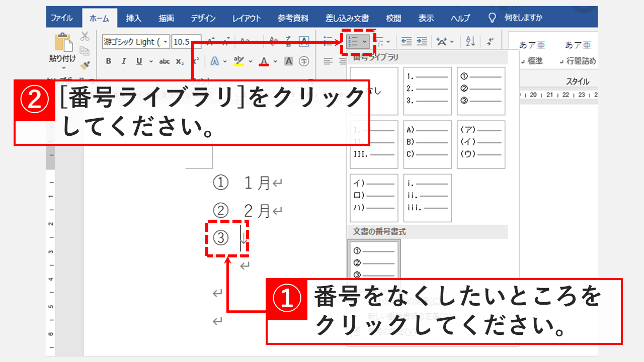The image size is (644, 362).
Task: Select the ①②③ format under 文書の番号書式
Action: (x=374, y=259)
